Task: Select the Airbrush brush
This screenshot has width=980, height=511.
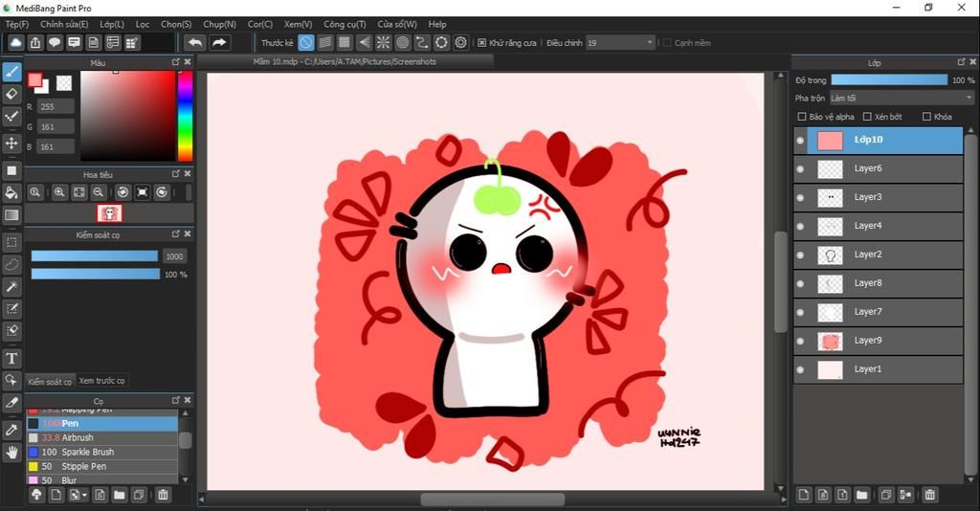Action: (102, 438)
